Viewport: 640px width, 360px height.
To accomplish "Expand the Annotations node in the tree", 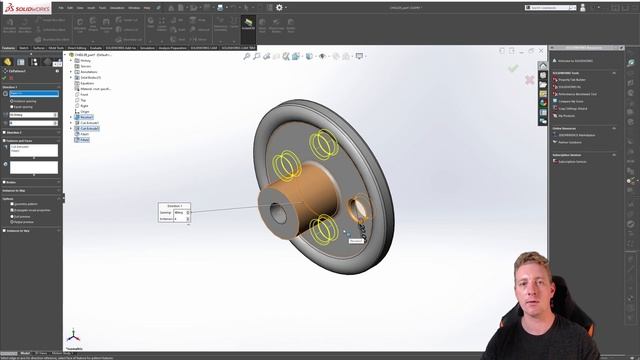I will 71,72.
